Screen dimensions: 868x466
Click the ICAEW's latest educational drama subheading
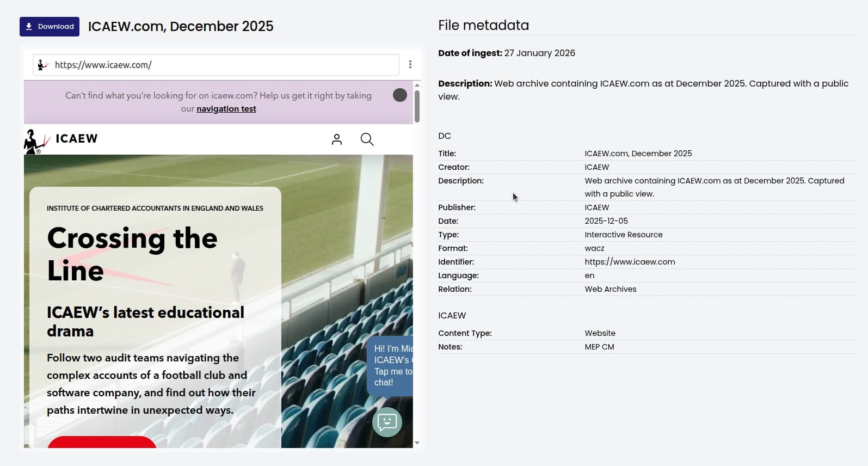[x=145, y=321]
